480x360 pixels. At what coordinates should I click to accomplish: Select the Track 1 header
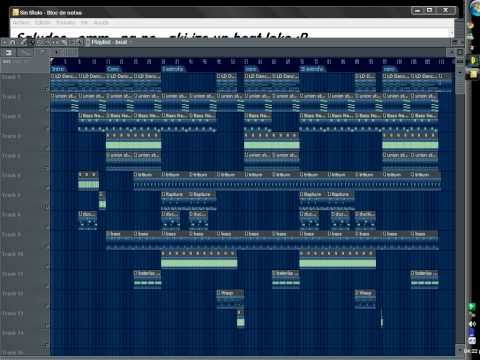pos(25,82)
